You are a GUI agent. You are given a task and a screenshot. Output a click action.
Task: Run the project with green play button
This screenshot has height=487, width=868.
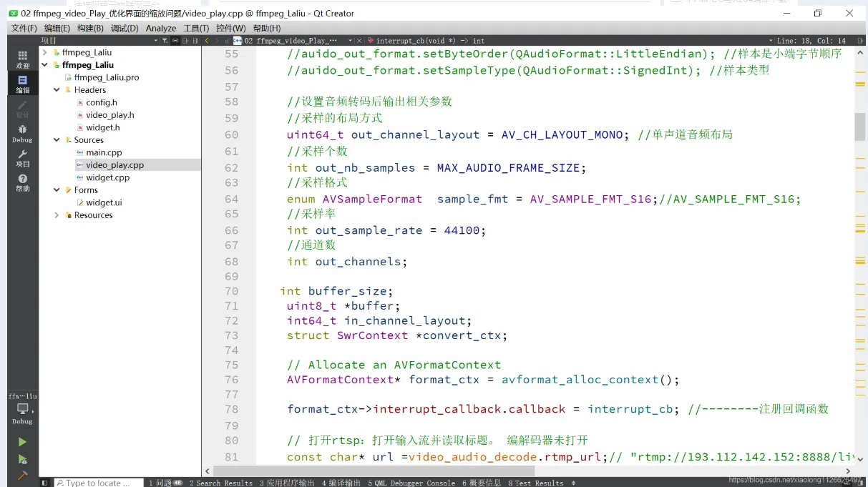(x=22, y=442)
